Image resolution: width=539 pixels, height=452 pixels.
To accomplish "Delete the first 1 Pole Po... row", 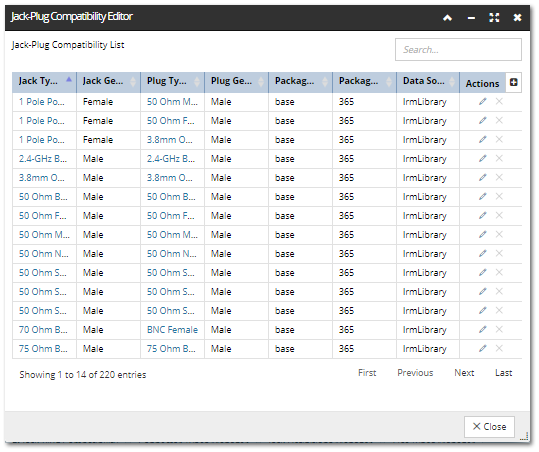I will tap(499, 101).
